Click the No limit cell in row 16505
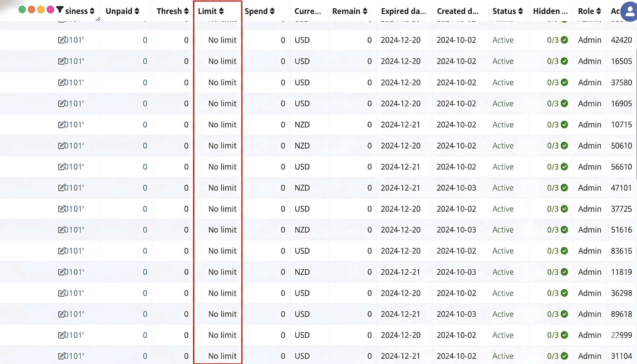Screen dimensions: 637x364 coord(222,61)
